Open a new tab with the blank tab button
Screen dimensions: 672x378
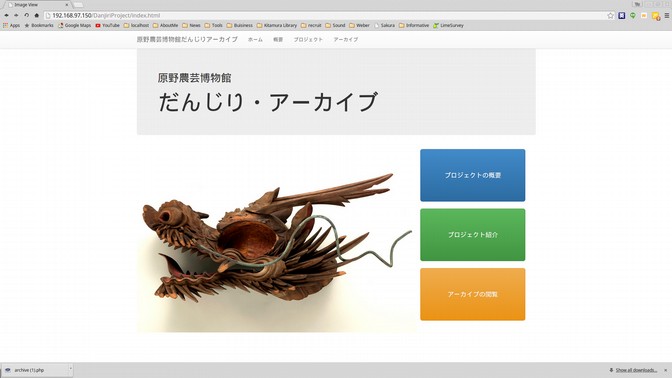click(78, 5)
